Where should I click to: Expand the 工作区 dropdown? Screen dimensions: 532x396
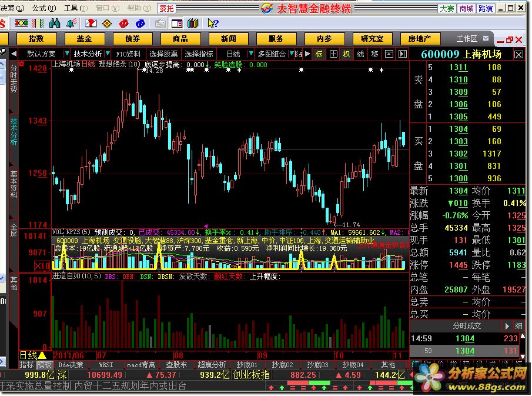pos(486,38)
